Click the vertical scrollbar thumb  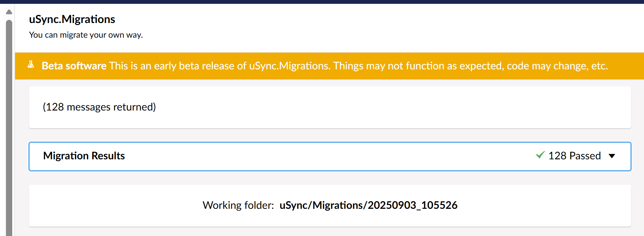[9, 125]
